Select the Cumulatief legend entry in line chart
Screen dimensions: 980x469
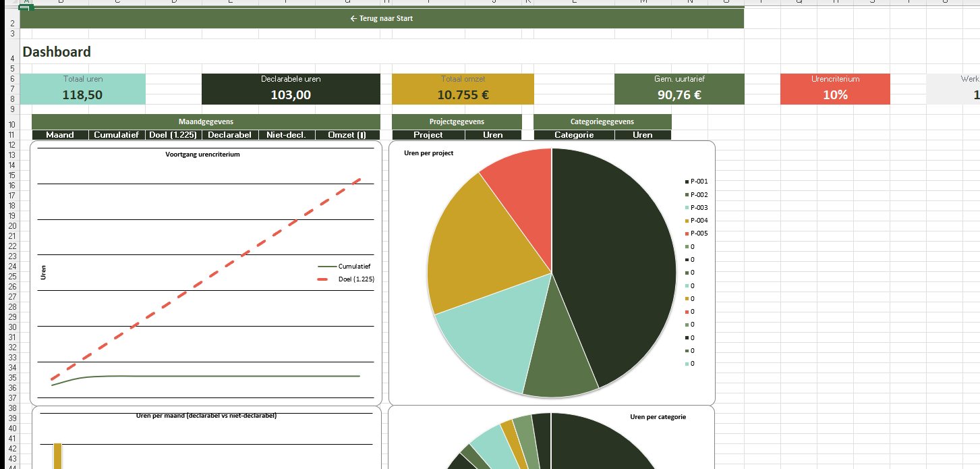(353, 267)
